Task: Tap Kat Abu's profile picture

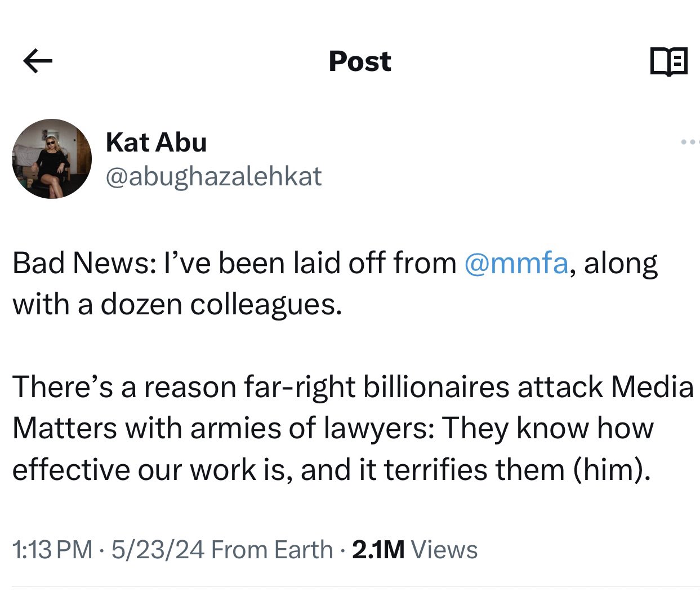Action: 52,159
